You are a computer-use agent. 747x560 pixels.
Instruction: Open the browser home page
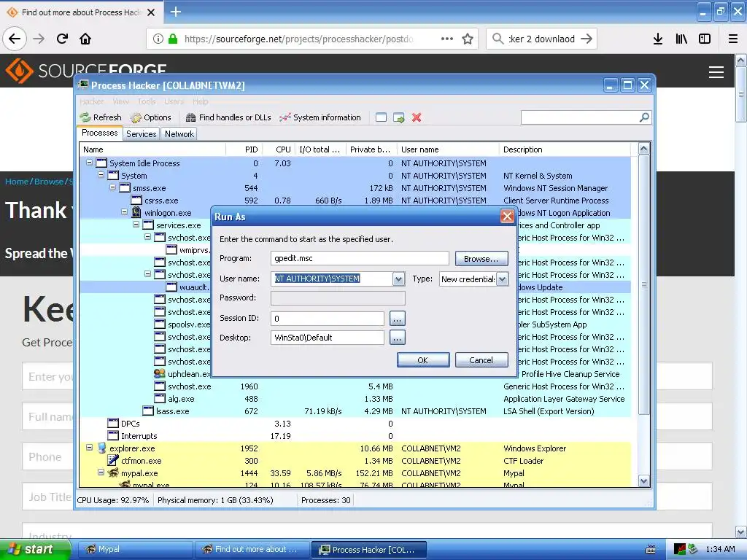85,39
